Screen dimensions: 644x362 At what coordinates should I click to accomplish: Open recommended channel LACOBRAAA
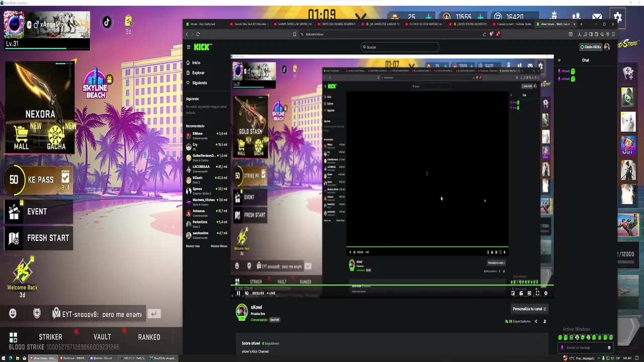click(x=207, y=169)
